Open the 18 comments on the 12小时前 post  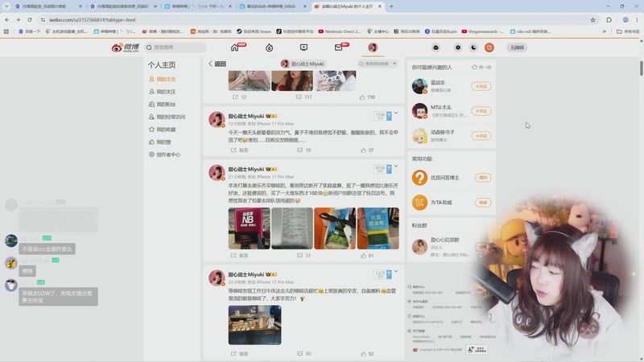[304, 150]
